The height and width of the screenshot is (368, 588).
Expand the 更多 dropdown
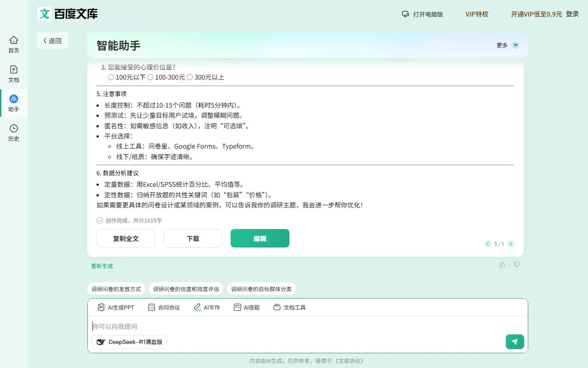[x=508, y=45]
